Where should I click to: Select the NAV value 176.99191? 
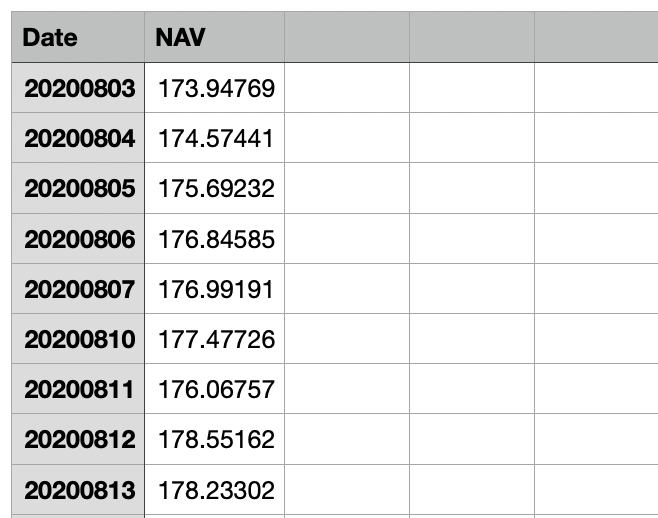tap(214, 288)
